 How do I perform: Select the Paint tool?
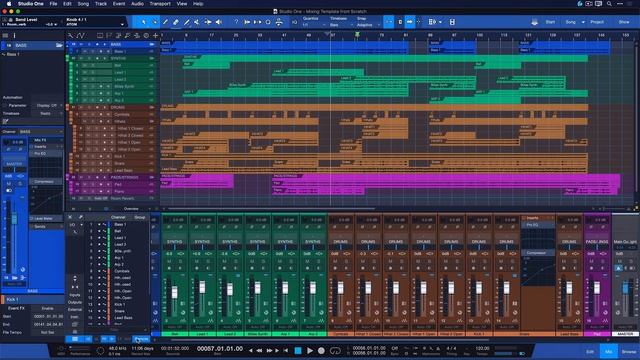tap(187, 22)
